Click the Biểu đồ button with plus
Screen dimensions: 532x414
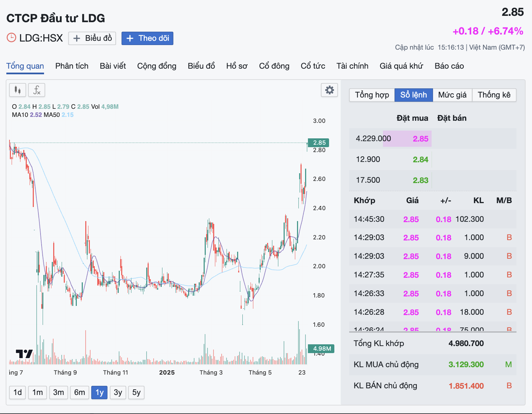93,38
